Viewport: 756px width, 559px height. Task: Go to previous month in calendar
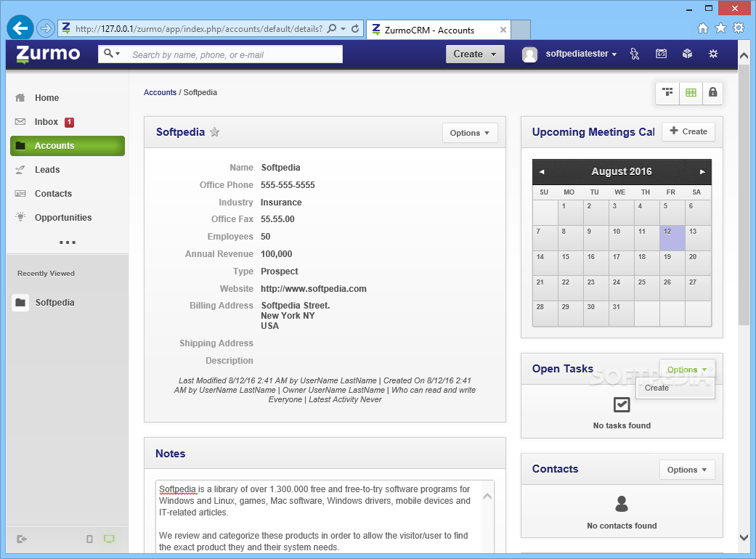coord(542,172)
